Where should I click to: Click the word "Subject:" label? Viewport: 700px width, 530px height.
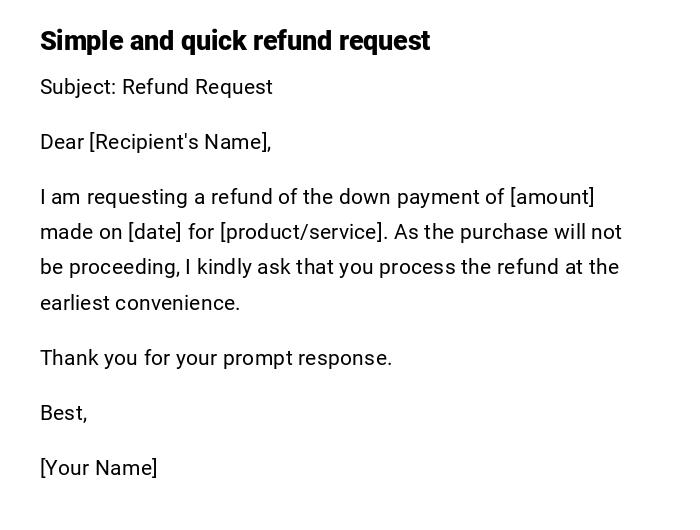click(x=78, y=87)
